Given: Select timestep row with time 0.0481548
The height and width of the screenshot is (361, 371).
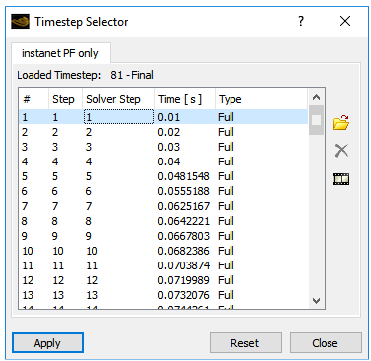Looking at the screenshot, I should (x=163, y=176).
